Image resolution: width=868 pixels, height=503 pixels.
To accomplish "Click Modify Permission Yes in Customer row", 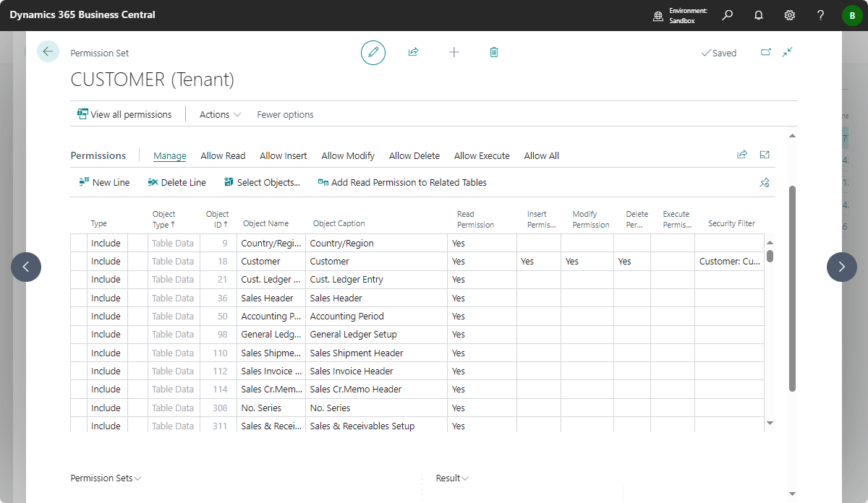I will click(x=587, y=262).
